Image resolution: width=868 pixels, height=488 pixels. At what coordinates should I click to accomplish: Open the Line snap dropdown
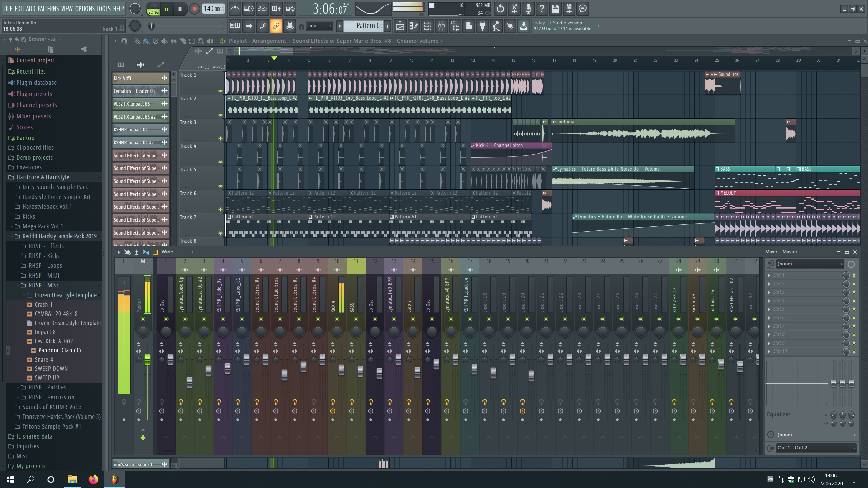(319, 26)
